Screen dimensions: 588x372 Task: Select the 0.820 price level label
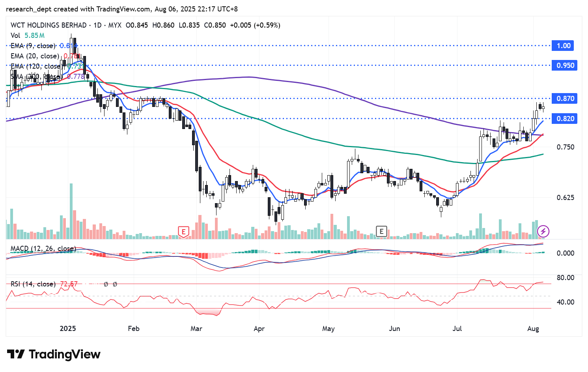[x=565, y=119]
